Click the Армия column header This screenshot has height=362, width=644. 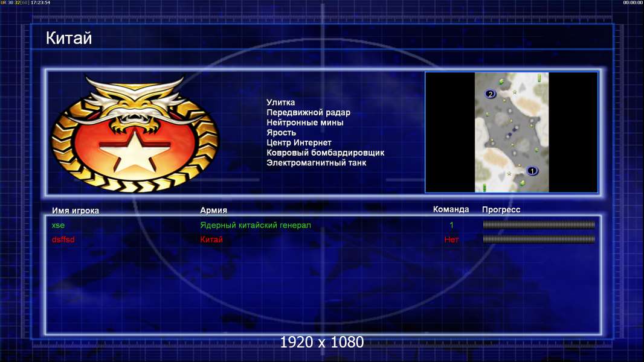[x=214, y=210]
